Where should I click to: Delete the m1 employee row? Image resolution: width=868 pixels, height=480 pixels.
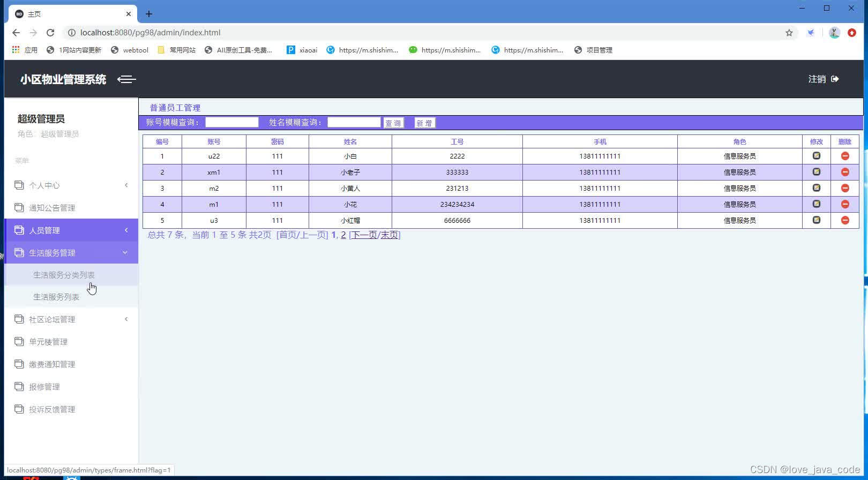845,204
